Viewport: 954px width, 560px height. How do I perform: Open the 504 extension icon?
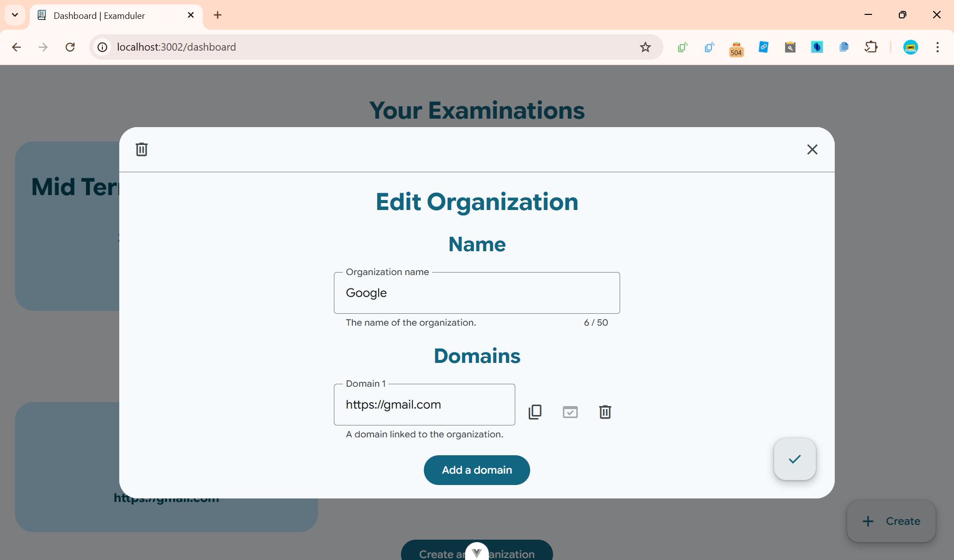(x=736, y=48)
